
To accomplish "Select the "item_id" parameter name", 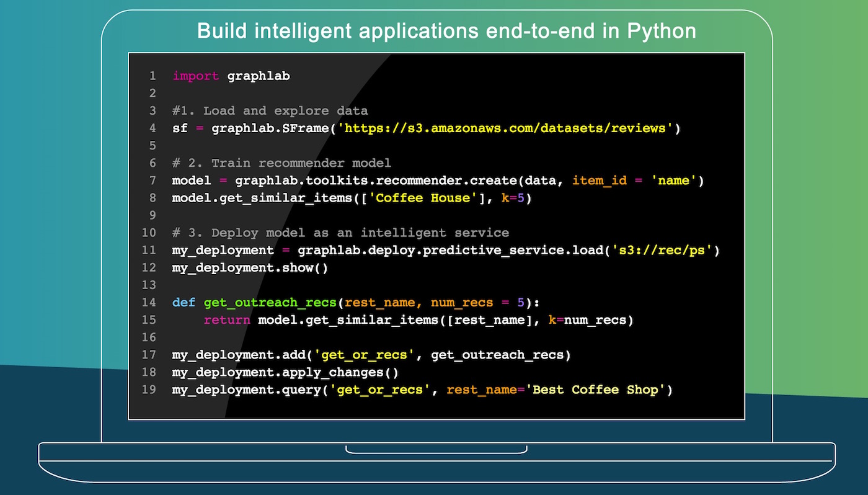I will click(600, 181).
